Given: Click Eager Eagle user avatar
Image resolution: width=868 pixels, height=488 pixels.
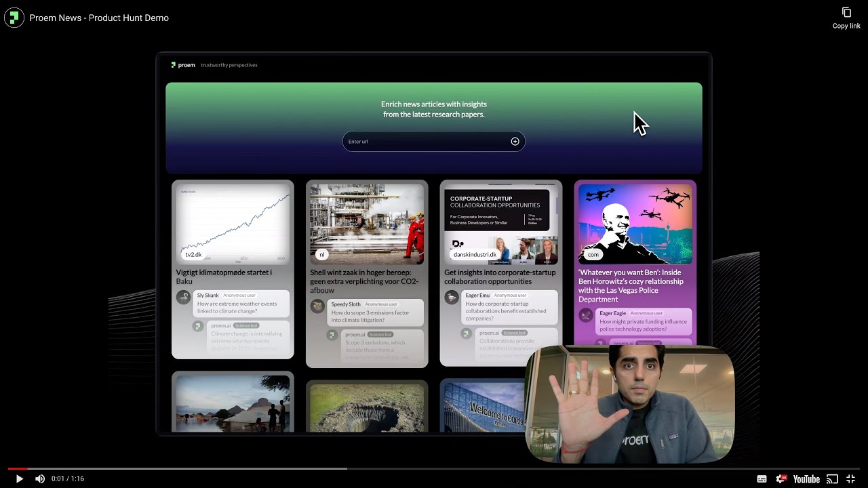Looking at the screenshot, I should [586, 314].
